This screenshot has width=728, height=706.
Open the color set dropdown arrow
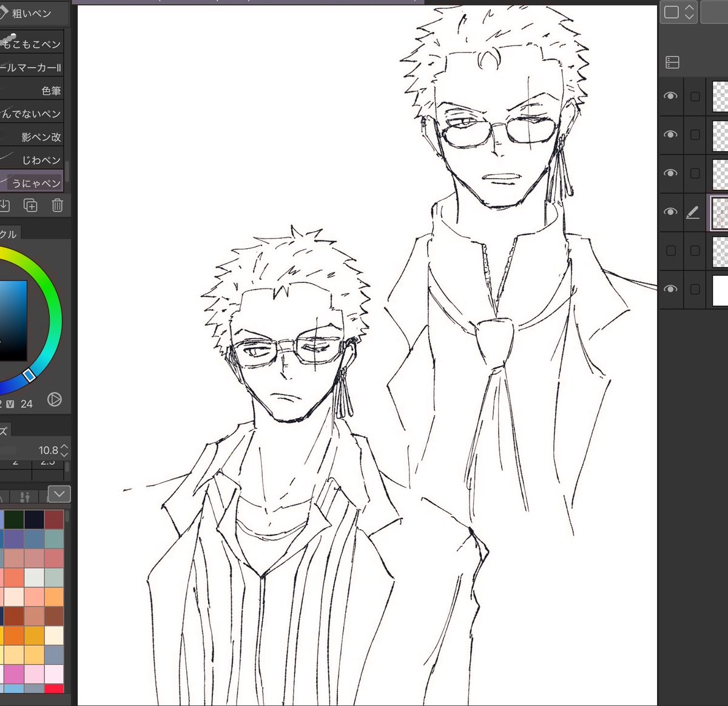[59, 494]
